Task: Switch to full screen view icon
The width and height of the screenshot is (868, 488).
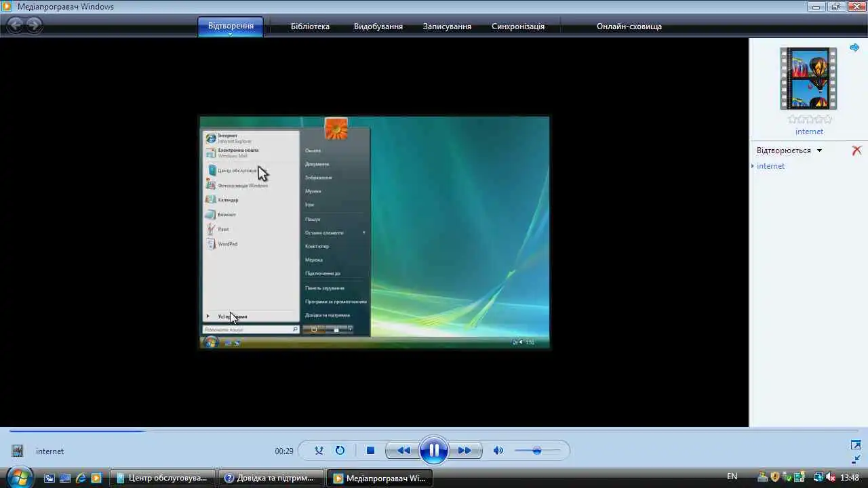Action: click(x=856, y=445)
